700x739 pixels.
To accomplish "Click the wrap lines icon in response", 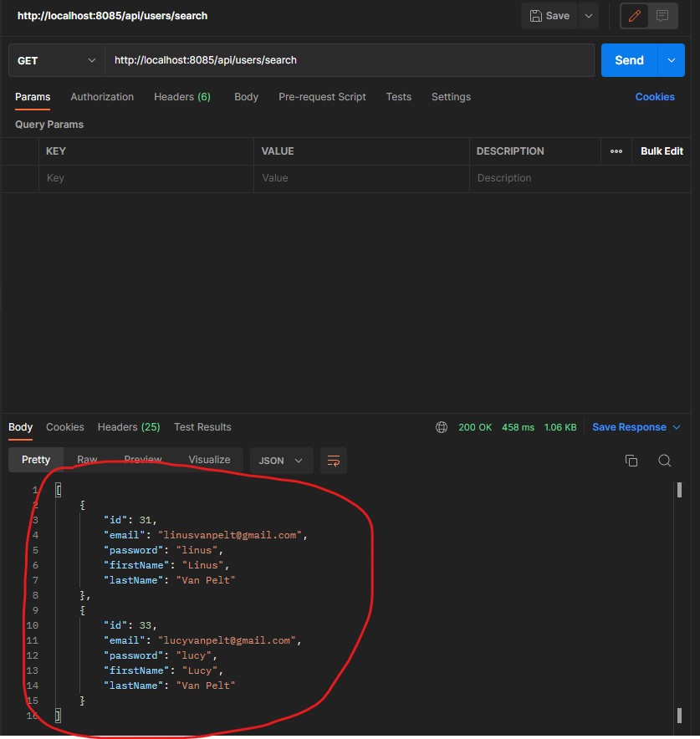I will (334, 461).
